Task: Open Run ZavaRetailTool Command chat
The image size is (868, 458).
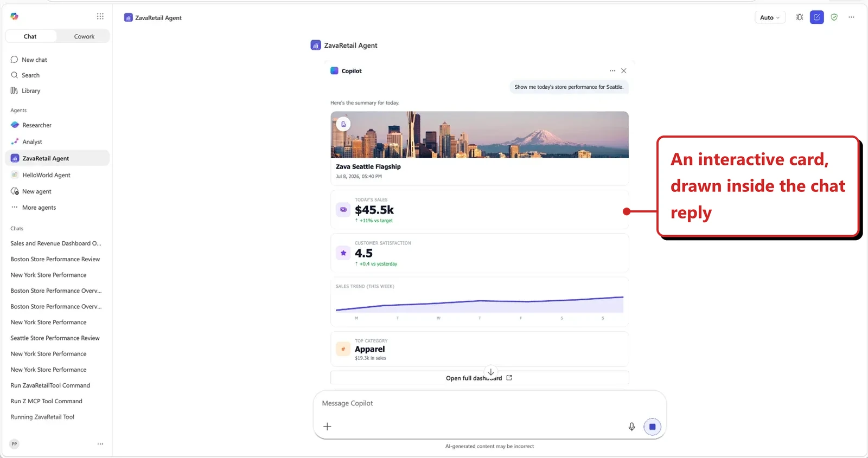Action: click(x=50, y=385)
